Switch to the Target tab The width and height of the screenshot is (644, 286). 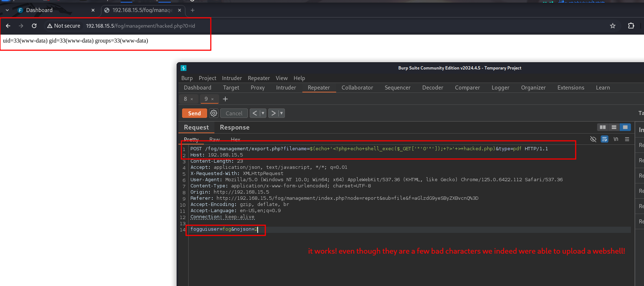point(231,88)
